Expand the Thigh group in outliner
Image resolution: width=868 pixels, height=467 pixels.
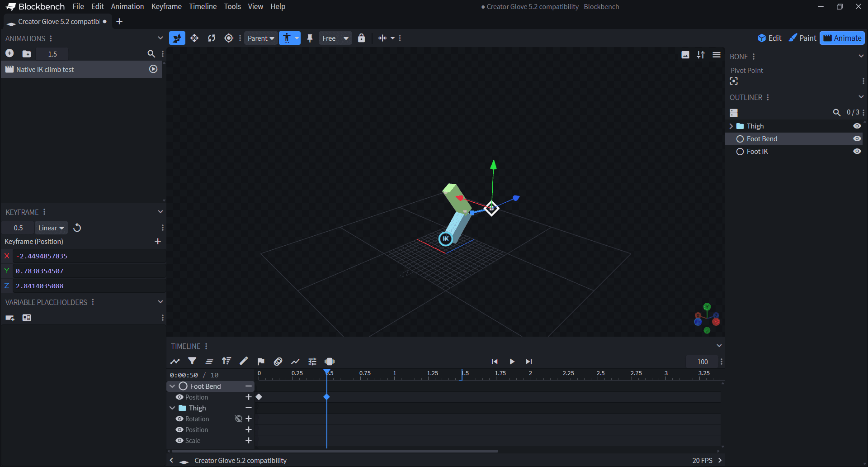click(731, 126)
